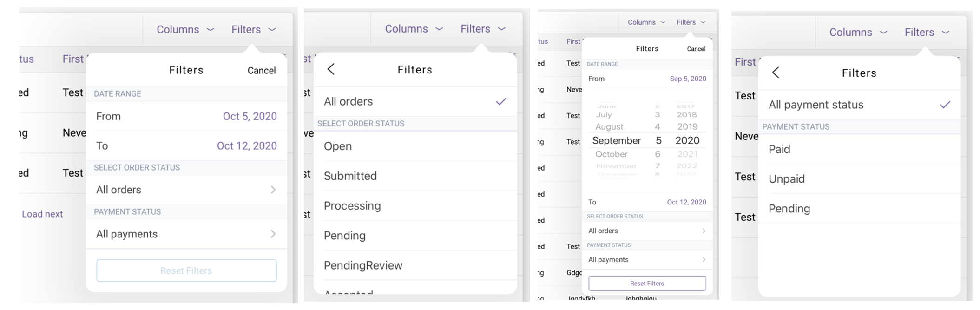
Task: Choose the Open order status
Action: pos(338,146)
